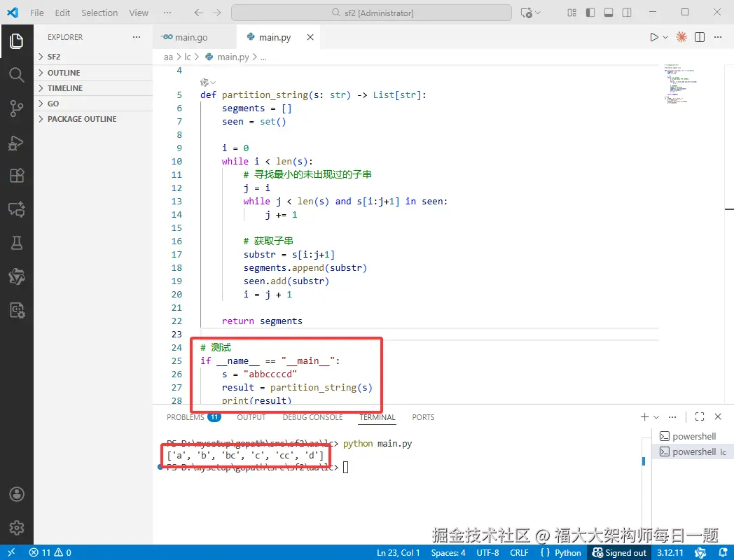Image resolution: width=734 pixels, height=560 pixels.
Task: Select the TERMINAL panel tab
Action: coord(378,416)
